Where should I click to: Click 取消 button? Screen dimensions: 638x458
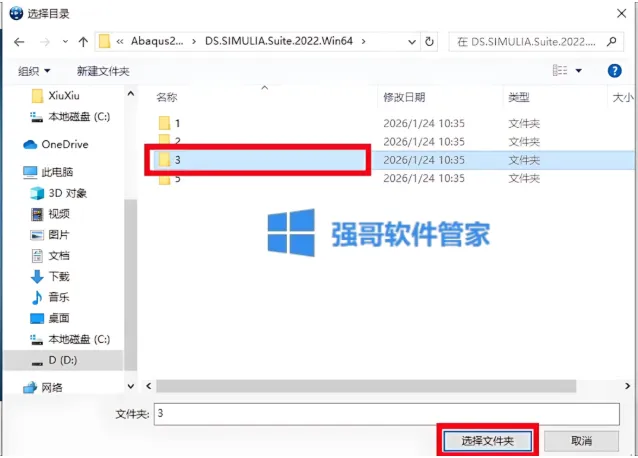581,441
